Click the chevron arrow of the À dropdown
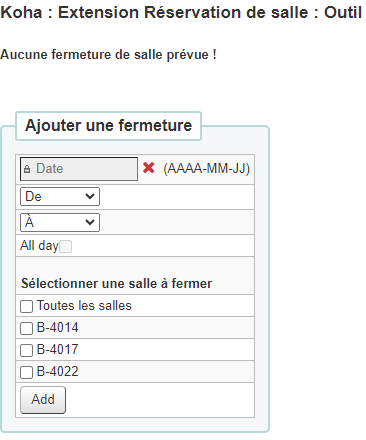The image size is (366, 440). point(90,222)
